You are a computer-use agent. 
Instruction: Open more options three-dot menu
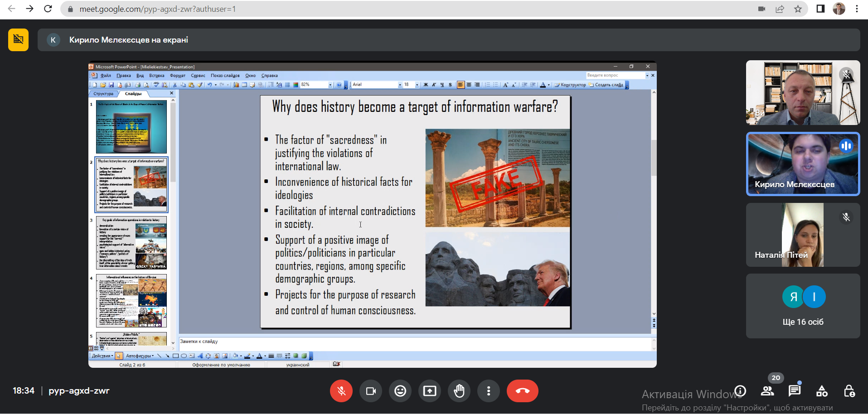489,391
